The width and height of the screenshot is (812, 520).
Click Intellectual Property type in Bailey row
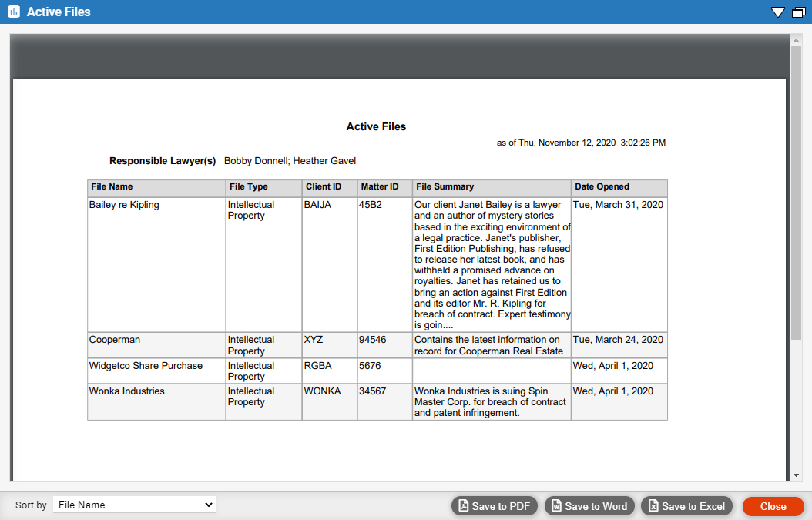[x=251, y=210]
